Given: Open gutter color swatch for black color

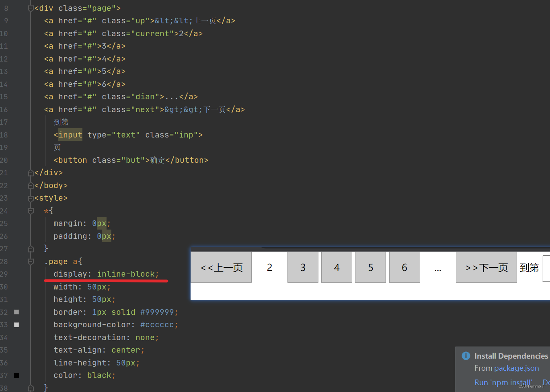Looking at the screenshot, I should point(16,376).
